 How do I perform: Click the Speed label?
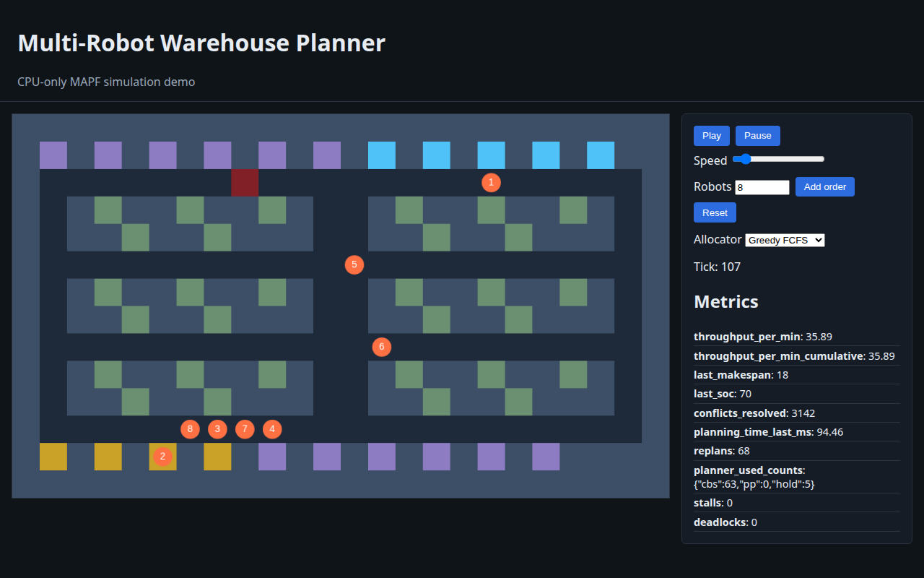(x=710, y=160)
